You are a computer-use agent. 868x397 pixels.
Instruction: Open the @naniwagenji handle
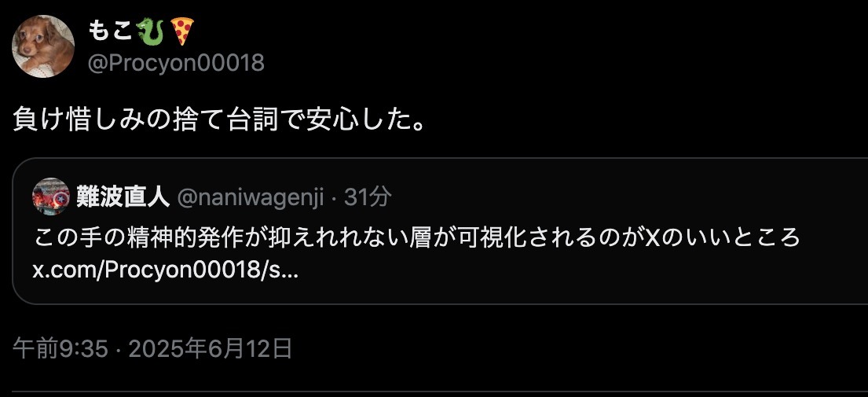click(251, 197)
